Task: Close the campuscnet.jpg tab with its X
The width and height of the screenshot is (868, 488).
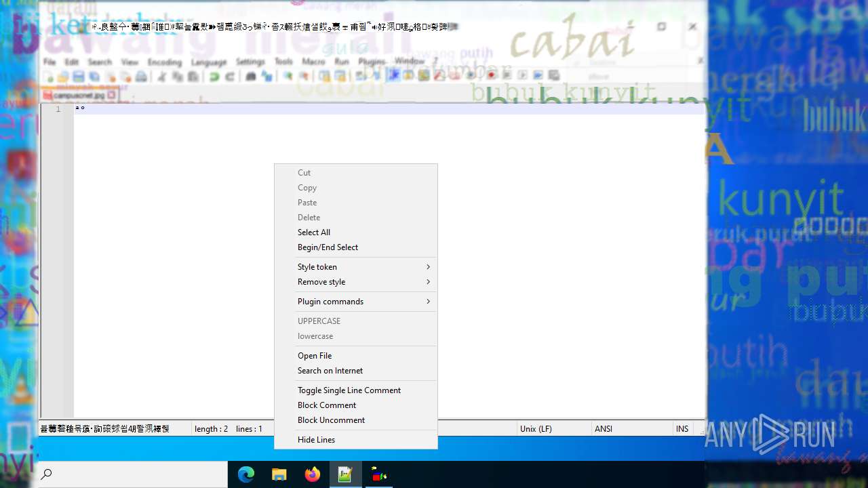Action: 112,96
